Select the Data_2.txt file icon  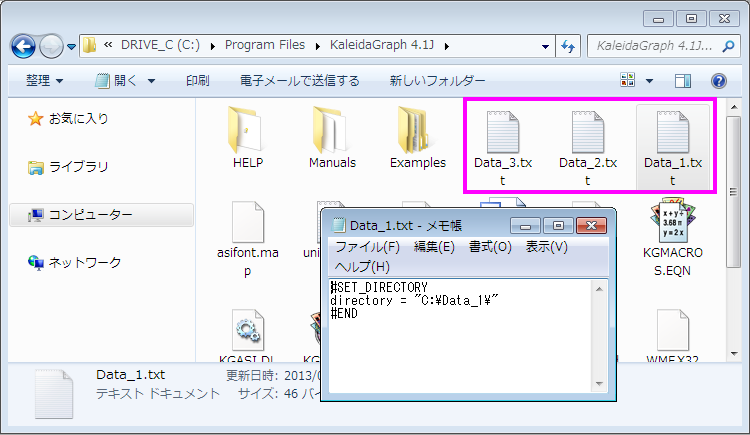(x=587, y=132)
